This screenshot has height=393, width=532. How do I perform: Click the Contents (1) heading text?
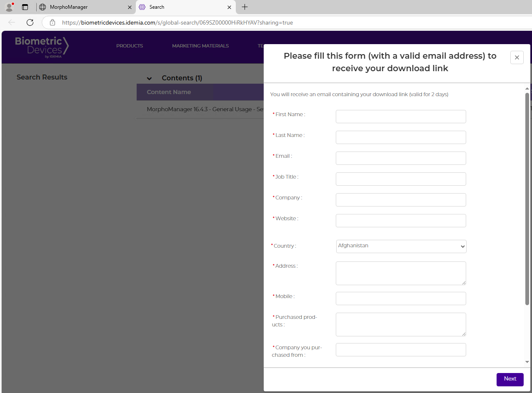[x=182, y=78]
